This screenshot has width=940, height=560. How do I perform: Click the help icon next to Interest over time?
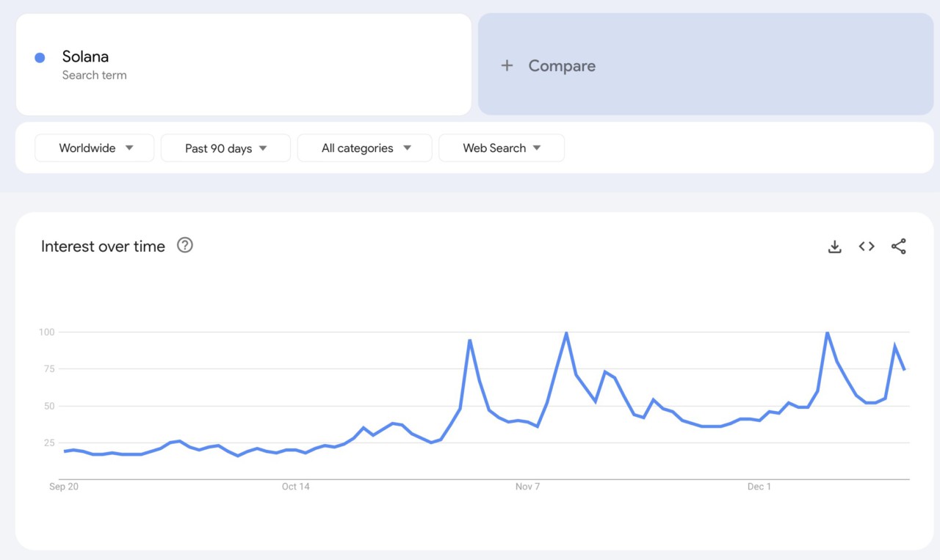(x=185, y=245)
